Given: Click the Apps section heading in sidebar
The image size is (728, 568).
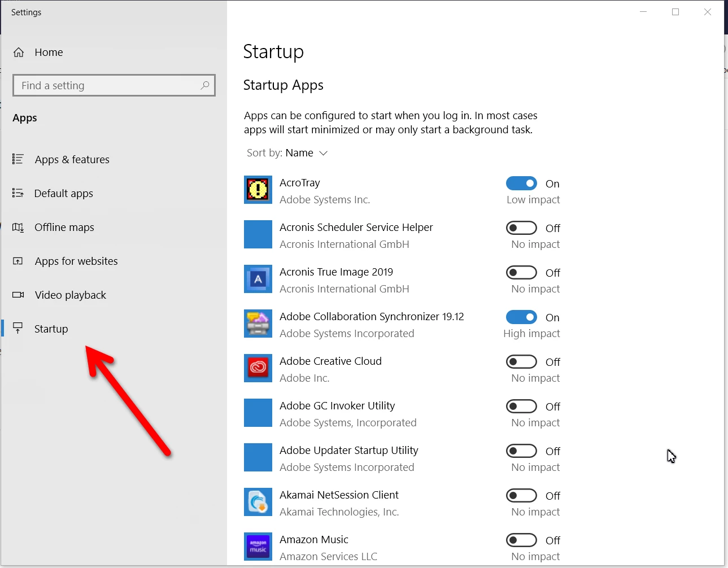Looking at the screenshot, I should [25, 118].
